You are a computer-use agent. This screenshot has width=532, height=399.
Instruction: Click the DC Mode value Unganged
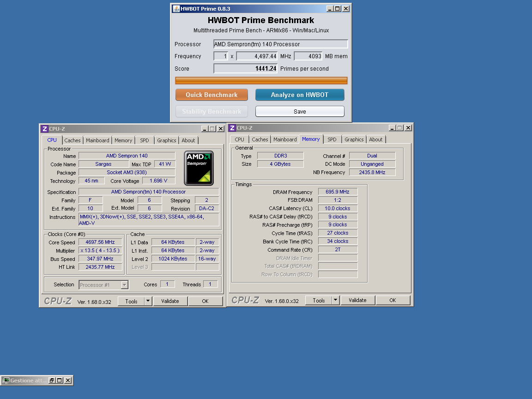tap(372, 164)
